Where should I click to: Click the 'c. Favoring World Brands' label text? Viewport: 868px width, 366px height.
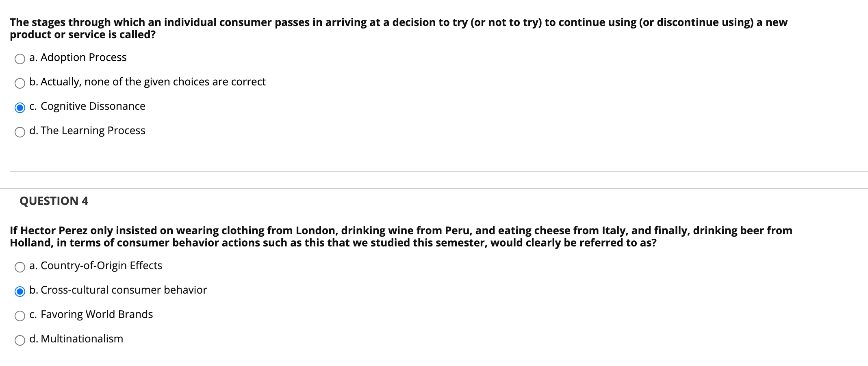click(97, 315)
